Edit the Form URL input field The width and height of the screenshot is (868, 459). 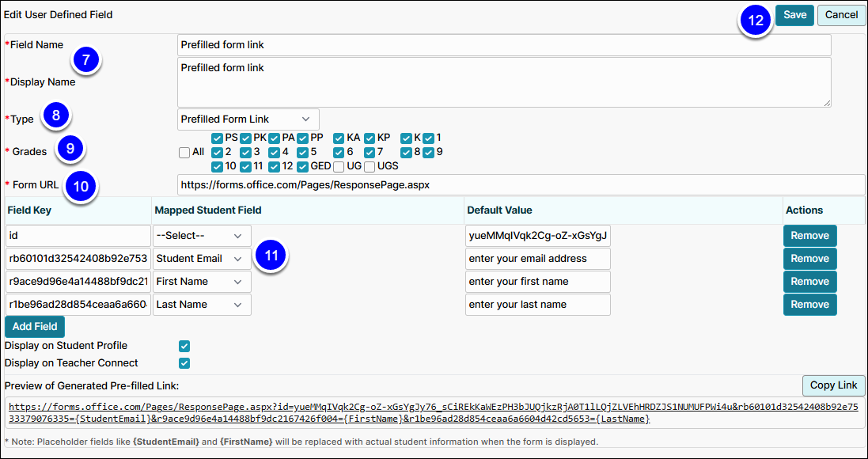(521, 185)
